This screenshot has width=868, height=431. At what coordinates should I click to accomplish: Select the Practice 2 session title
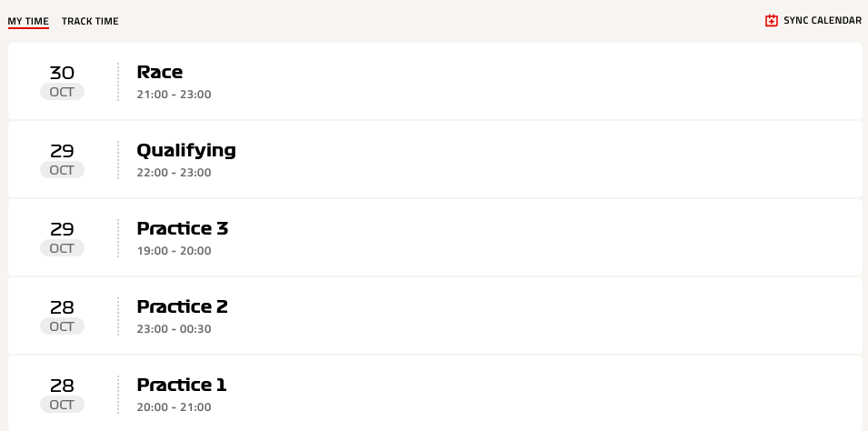click(182, 306)
